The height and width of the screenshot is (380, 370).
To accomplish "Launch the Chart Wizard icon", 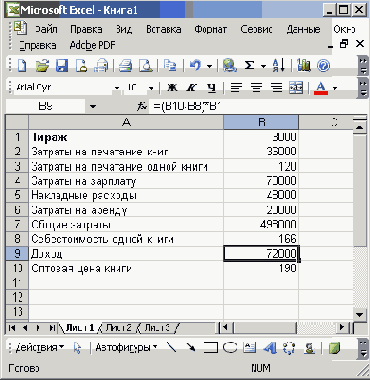I will (304, 66).
